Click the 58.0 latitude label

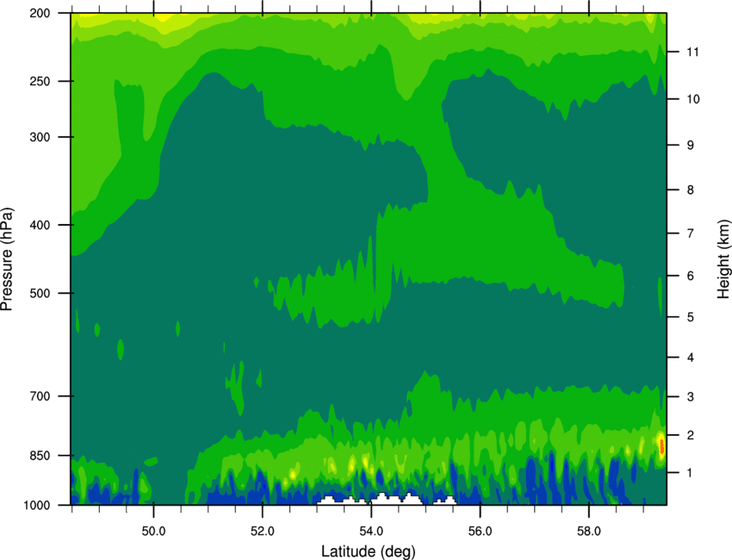coord(589,532)
